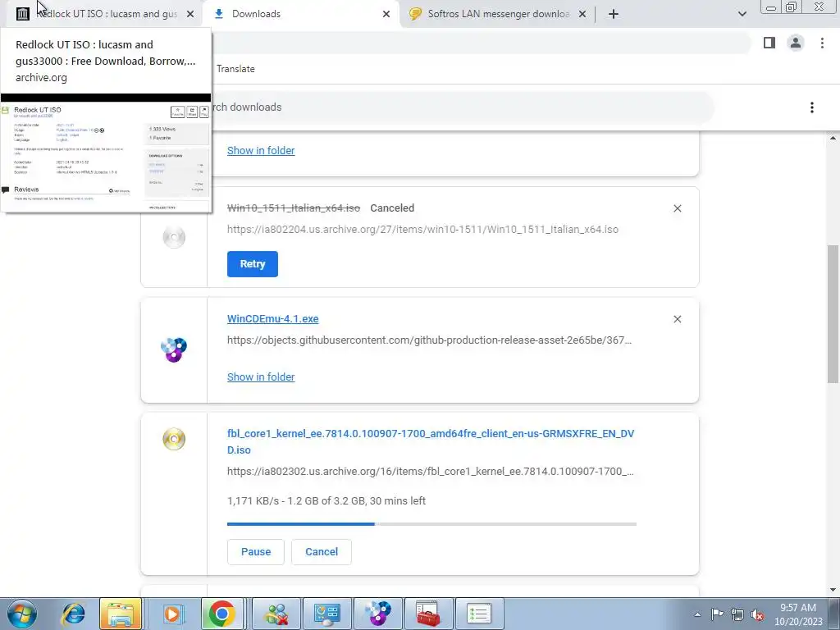Focus the search downloads field
Image resolution: width=840 pixels, height=630 pixels.
click(461, 107)
